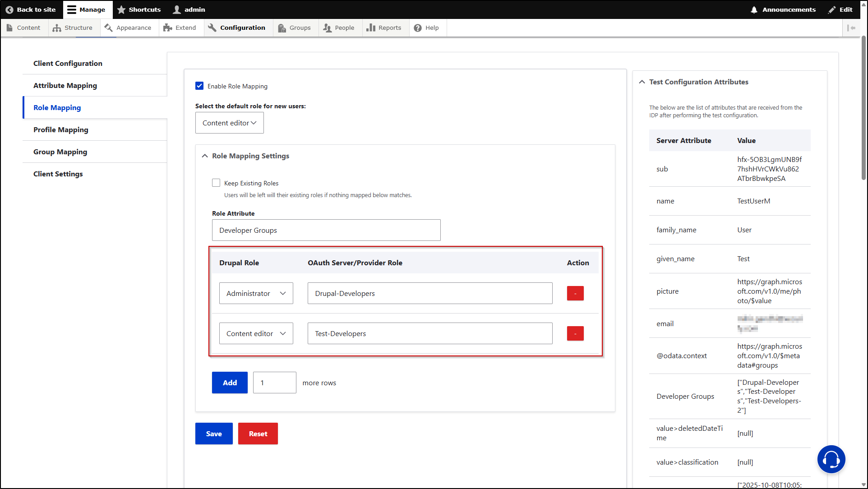Toggle the Manage hamburger menu icon
868x489 pixels.
click(x=72, y=9)
